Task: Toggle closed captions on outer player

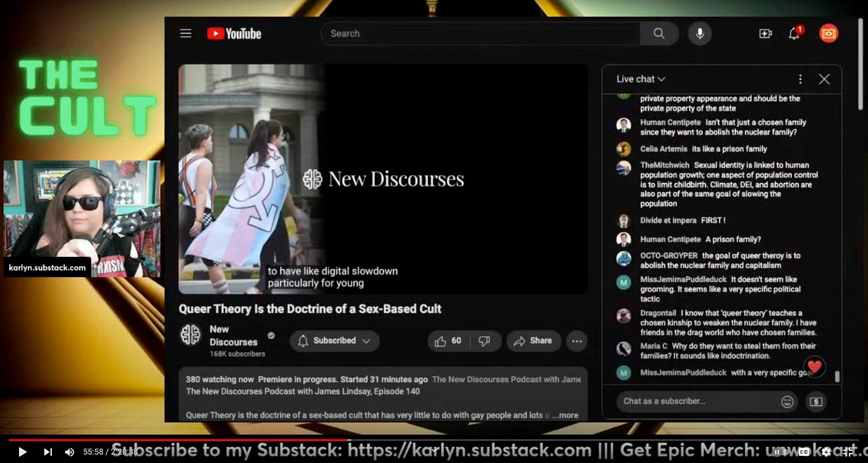Action: pos(805,452)
